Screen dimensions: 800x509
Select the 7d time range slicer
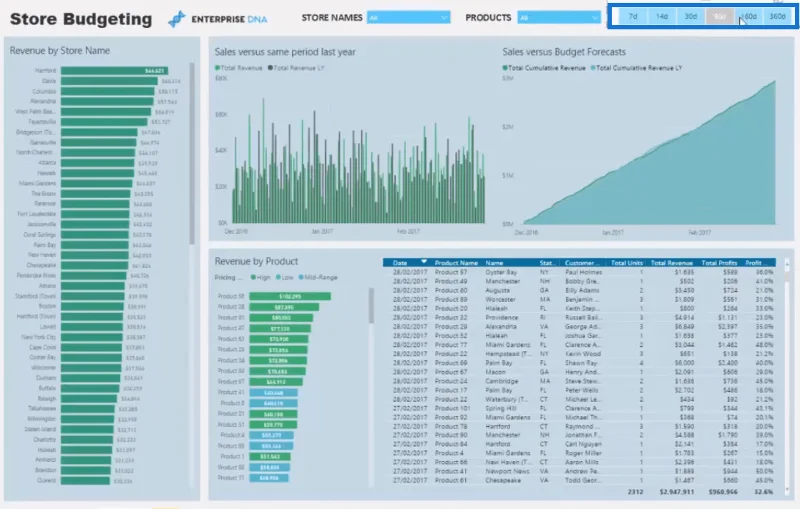[633, 16]
